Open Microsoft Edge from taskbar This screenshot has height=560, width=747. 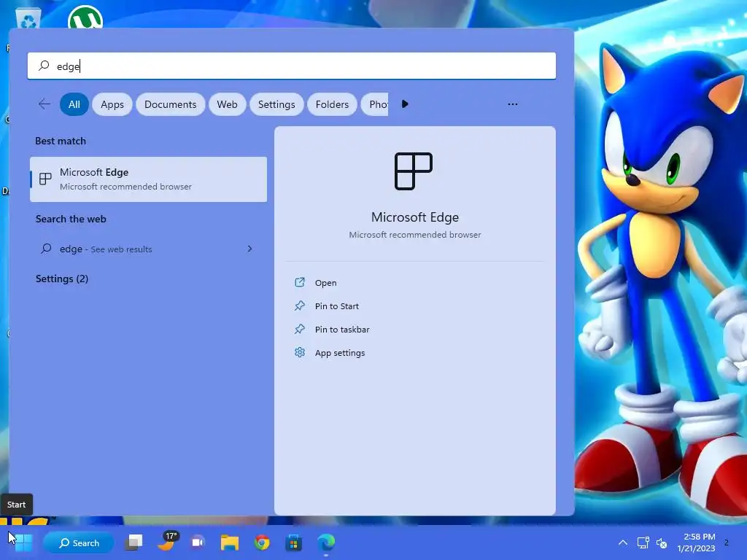pos(326,542)
